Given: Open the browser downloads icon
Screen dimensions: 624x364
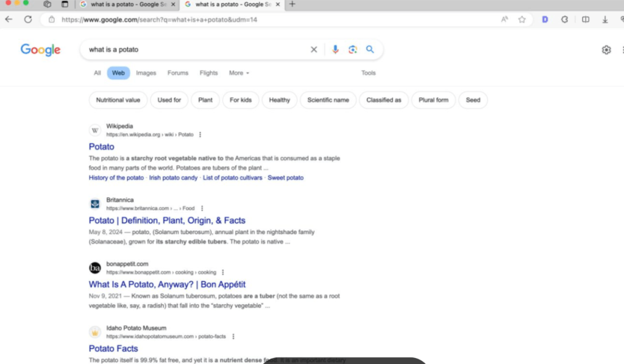Looking at the screenshot, I should coord(605,19).
